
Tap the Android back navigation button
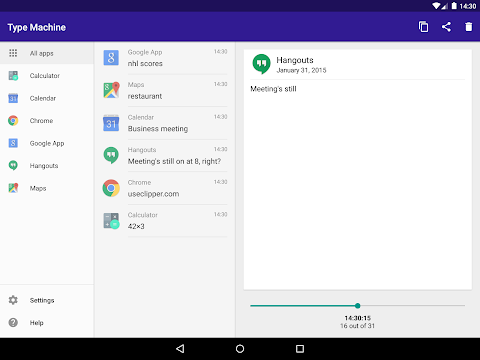(x=180, y=349)
